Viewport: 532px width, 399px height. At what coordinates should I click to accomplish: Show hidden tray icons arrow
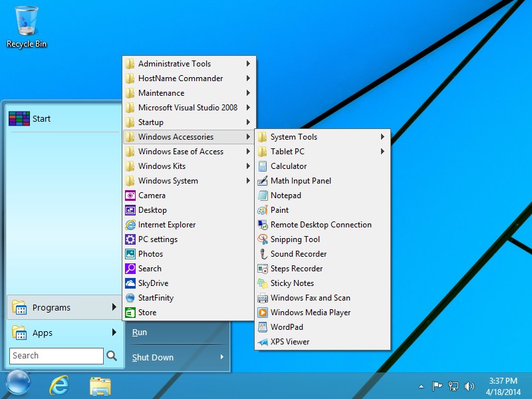pyautogui.click(x=421, y=386)
